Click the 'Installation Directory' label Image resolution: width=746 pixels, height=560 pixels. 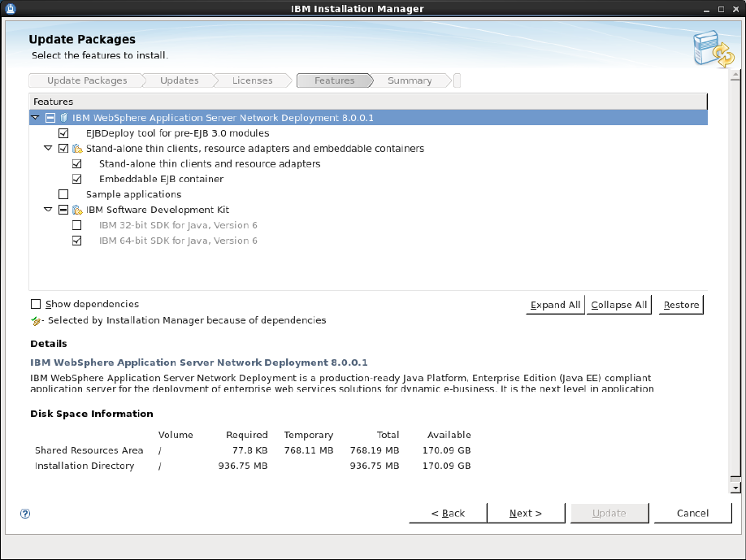click(x=85, y=466)
